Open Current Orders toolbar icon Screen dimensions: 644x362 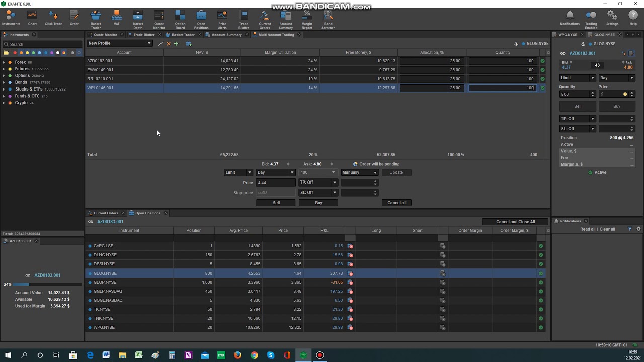(x=265, y=20)
